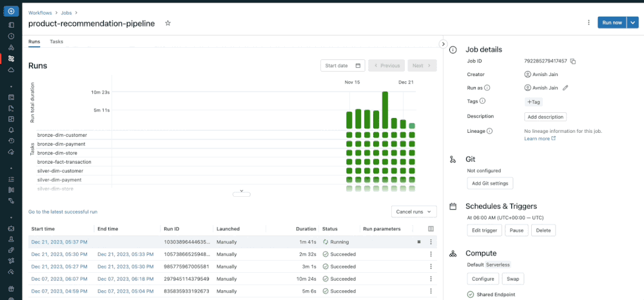Open the run started Dec 07, 06:07 PM
The height and width of the screenshot is (300, 644).
[x=59, y=279]
